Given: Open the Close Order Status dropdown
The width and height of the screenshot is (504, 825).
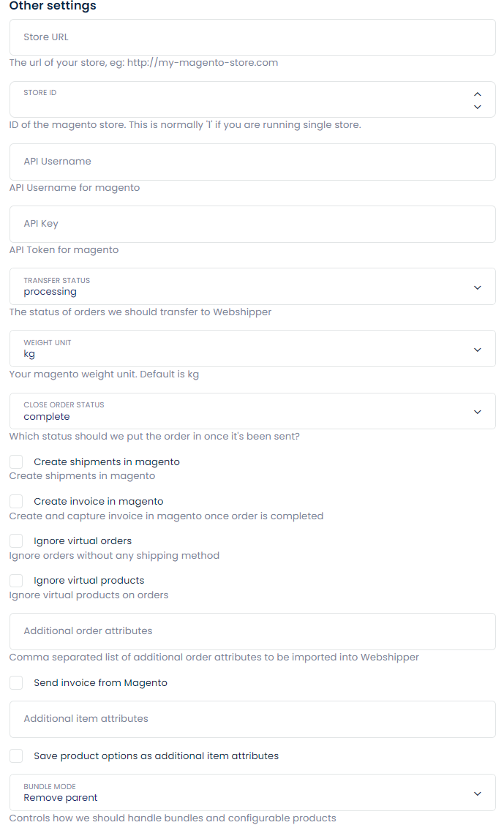Looking at the screenshot, I should click(252, 411).
